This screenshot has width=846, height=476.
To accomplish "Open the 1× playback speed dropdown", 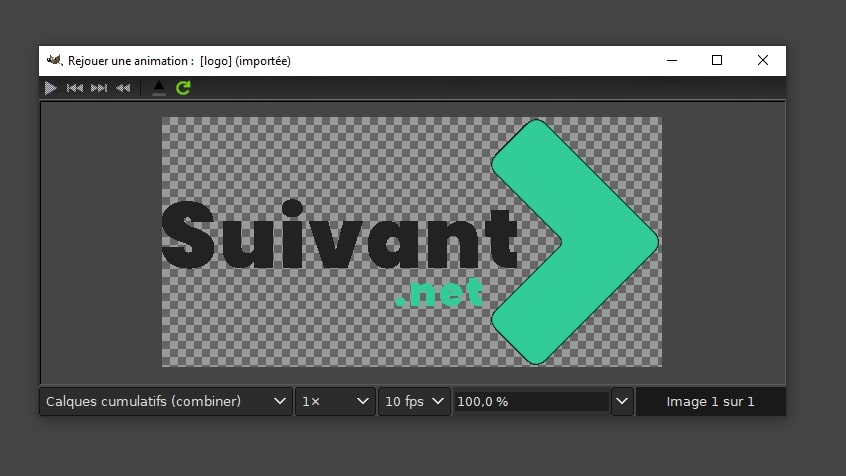I will [x=335, y=402].
